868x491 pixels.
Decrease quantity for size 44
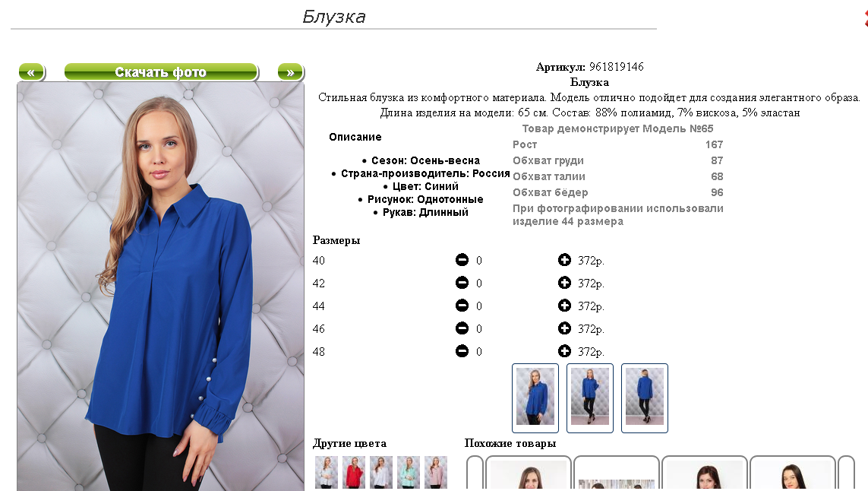tap(462, 306)
